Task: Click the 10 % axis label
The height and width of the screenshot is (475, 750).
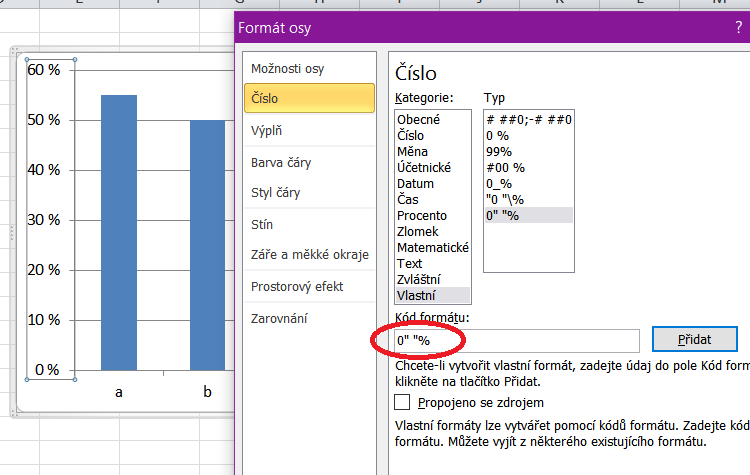Action: click(x=44, y=320)
